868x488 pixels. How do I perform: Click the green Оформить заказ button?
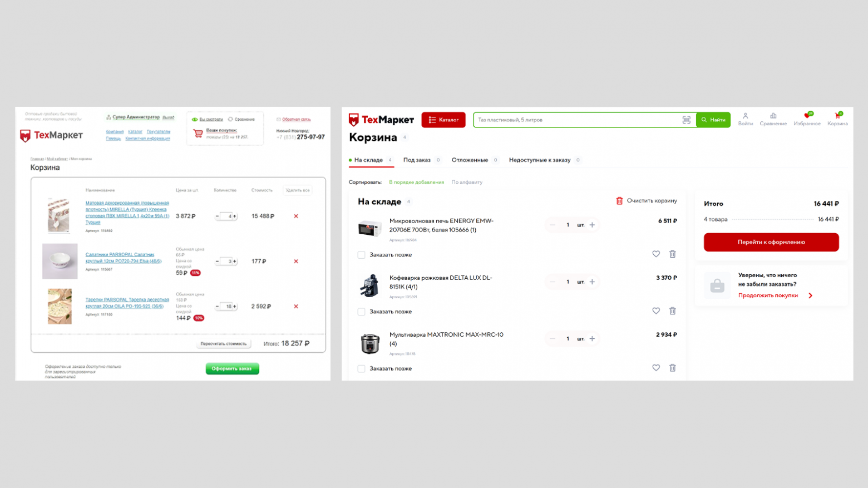pyautogui.click(x=232, y=368)
